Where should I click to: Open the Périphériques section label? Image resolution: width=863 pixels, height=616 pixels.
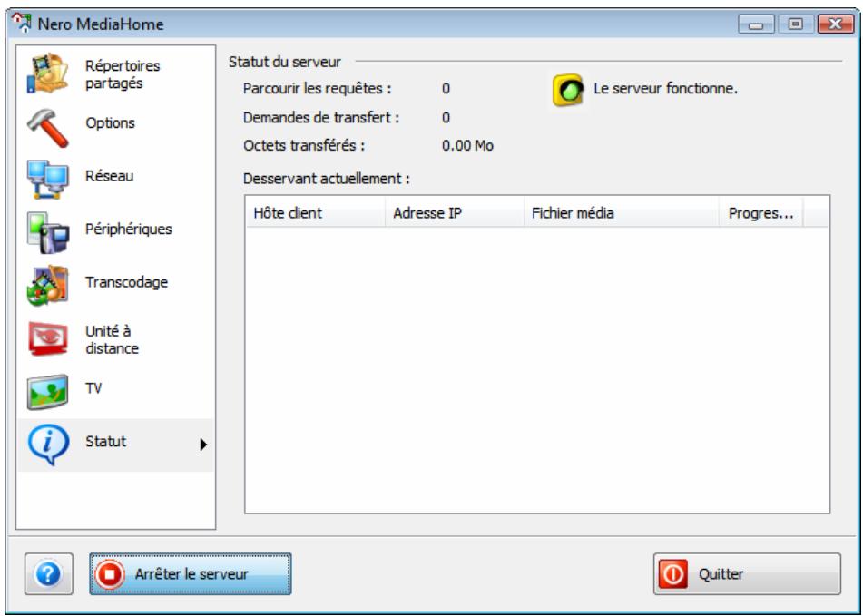pyautogui.click(x=128, y=229)
